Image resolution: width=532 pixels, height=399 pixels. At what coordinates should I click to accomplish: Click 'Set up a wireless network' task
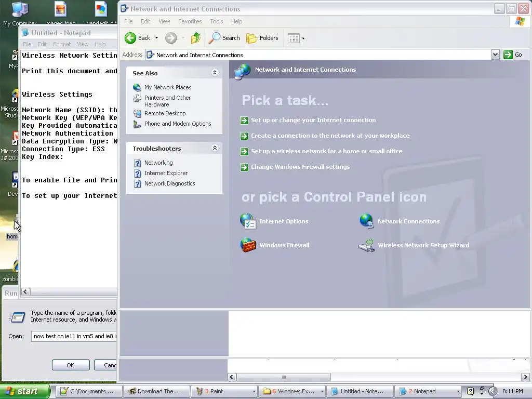click(326, 151)
